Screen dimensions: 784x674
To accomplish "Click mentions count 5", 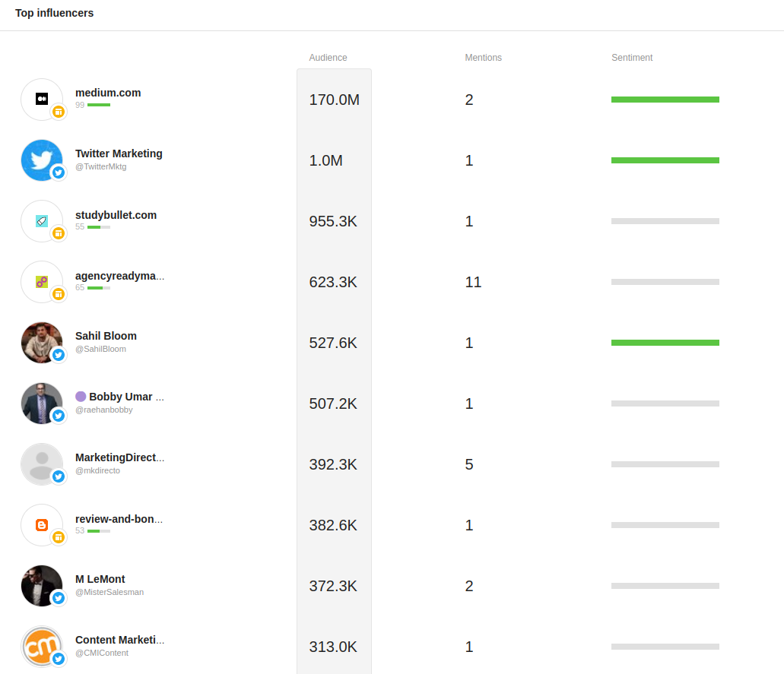I will tap(469, 464).
